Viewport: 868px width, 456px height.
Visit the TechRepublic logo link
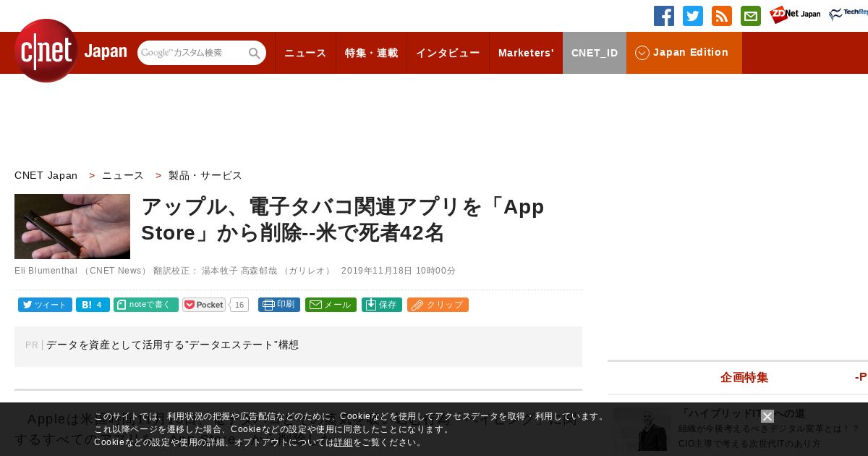(x=848, y=14)
